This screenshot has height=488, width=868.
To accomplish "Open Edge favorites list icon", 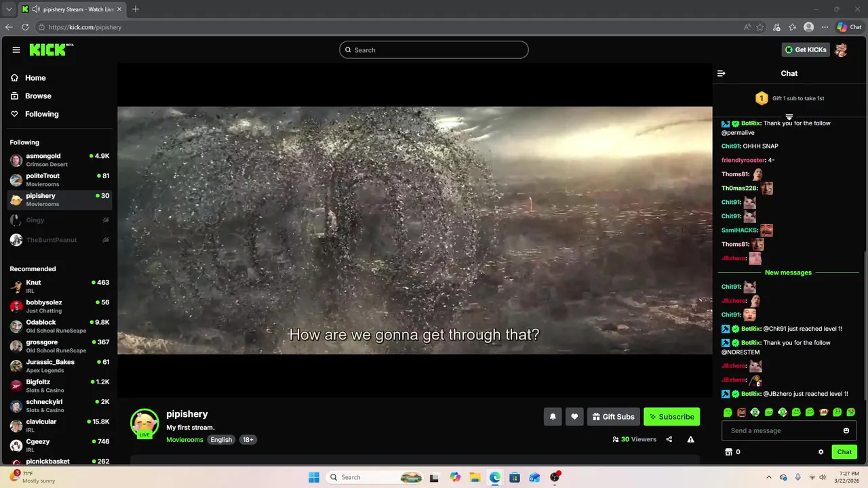I will tap(792, 27).
